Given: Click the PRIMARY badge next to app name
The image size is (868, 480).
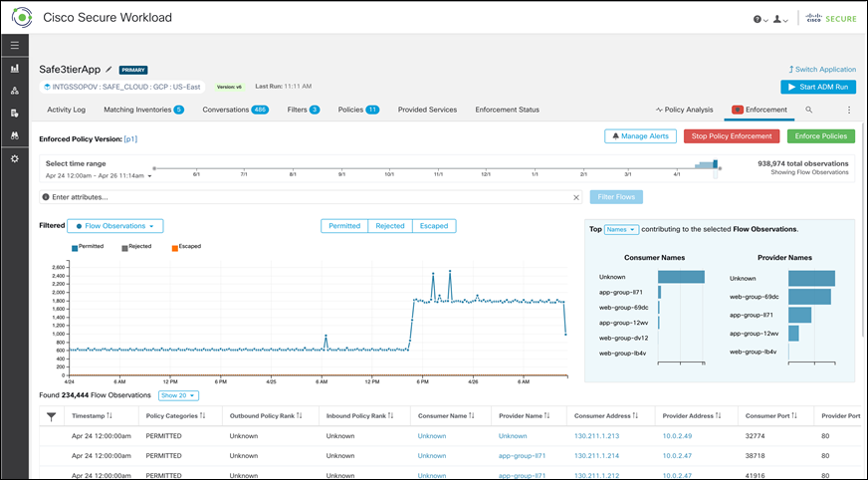Looking at the screenshot, I should [133, 71].
